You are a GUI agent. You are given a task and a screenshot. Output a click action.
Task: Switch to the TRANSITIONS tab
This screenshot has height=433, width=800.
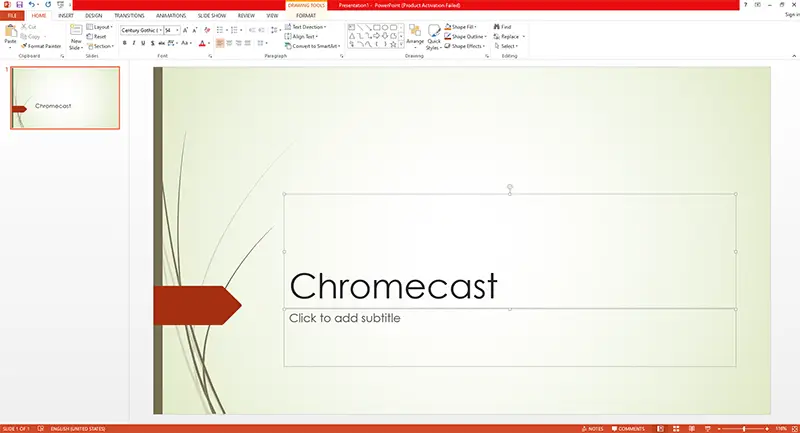coord(129,16)
